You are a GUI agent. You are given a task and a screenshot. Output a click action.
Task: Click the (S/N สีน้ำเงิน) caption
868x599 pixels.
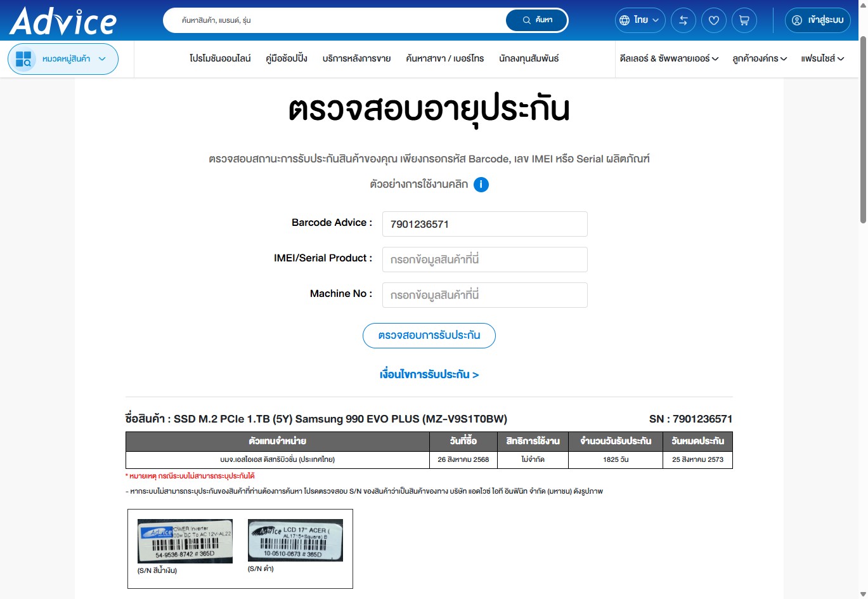point(157,570)
